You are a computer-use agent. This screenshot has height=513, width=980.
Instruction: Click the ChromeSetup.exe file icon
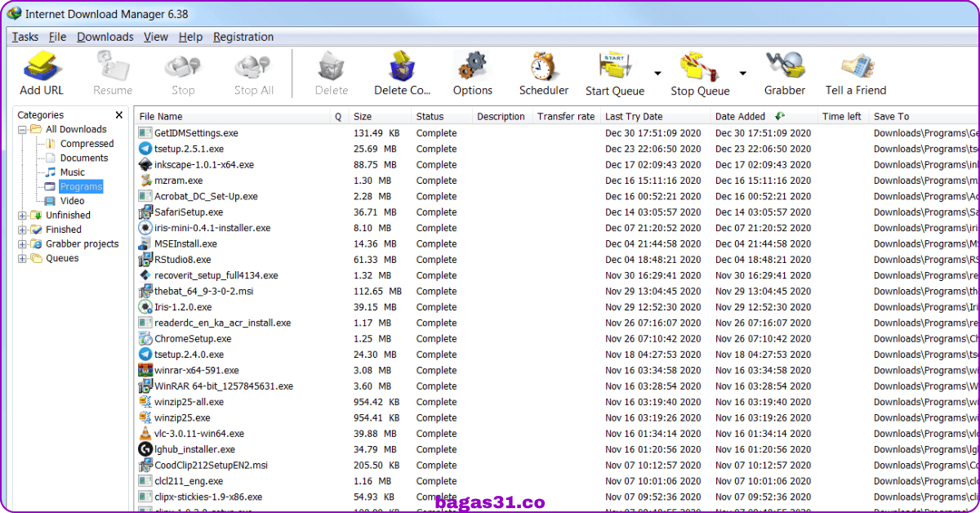pos(145,339)
